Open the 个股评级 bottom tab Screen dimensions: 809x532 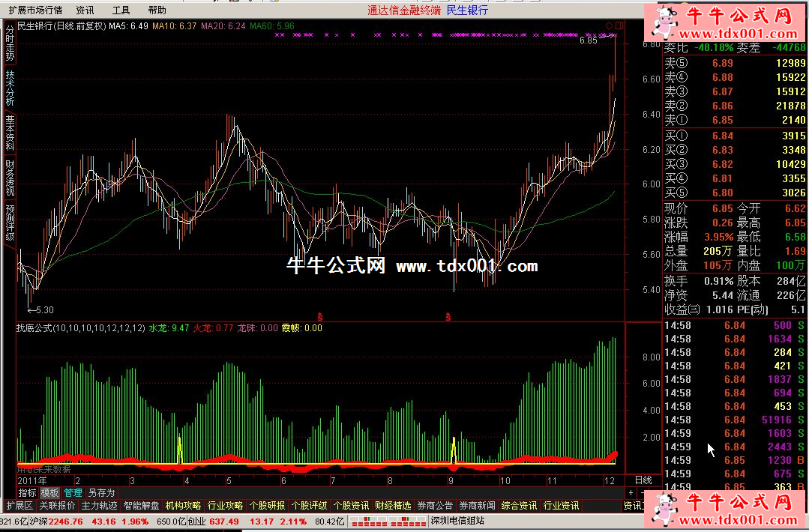309,506
